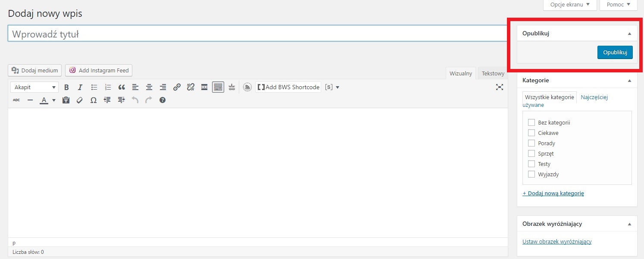Open the keyboard shortcuts help icon

tap(163, 100)
